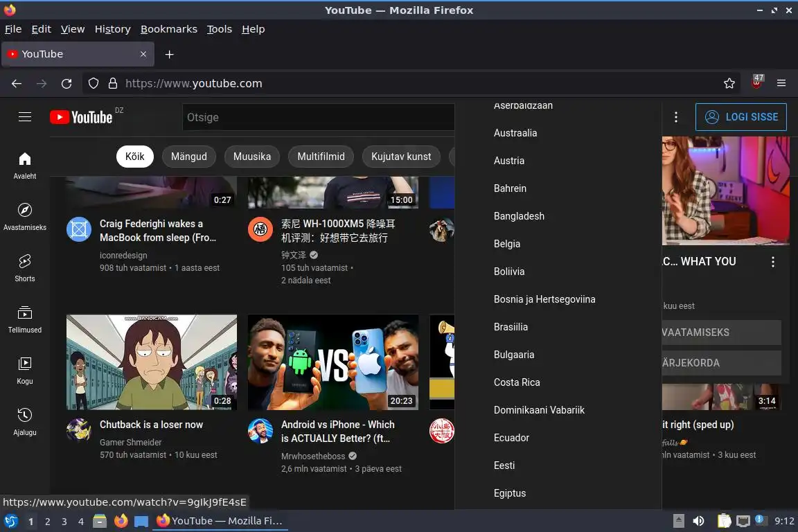Viewport: 798px width, 532px height.
Task: Open the View menu
Action: tap(73, 29)
